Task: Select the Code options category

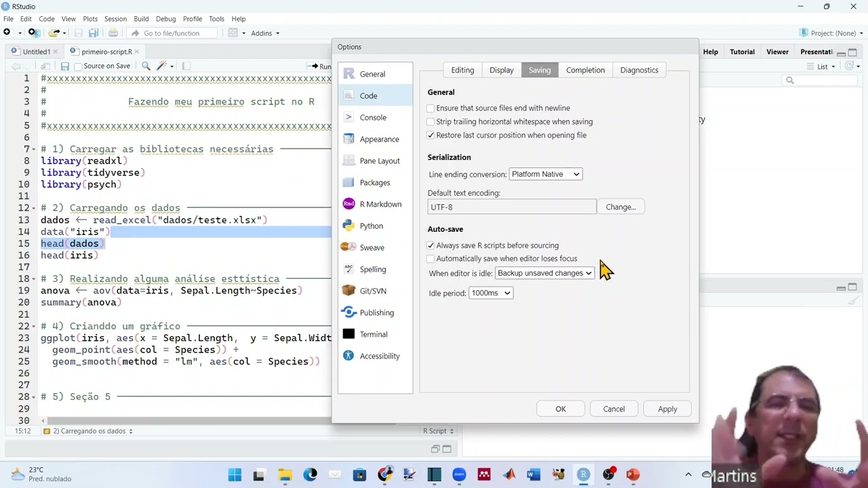Action: 375,96
